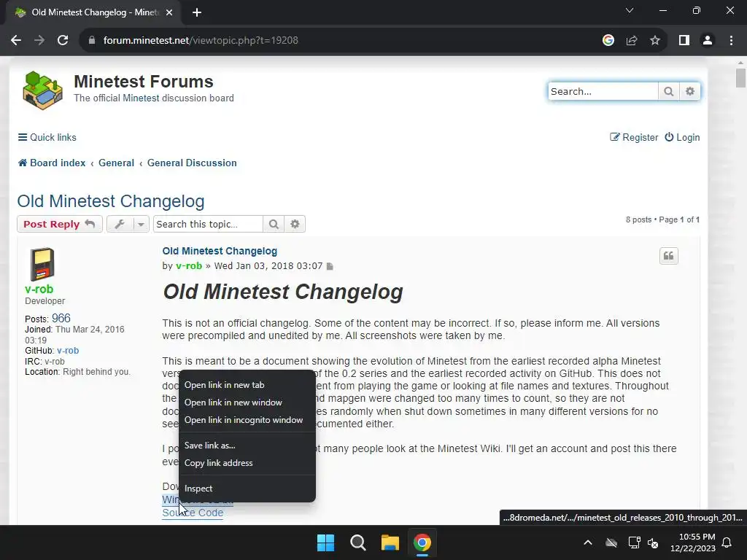747x560 pixels.
Task: Select Open link in new window
Action: tap(247, 402)
